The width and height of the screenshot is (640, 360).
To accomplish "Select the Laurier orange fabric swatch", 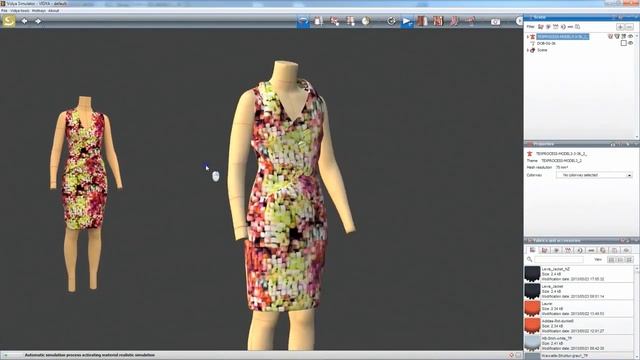I will coord(532,309).
